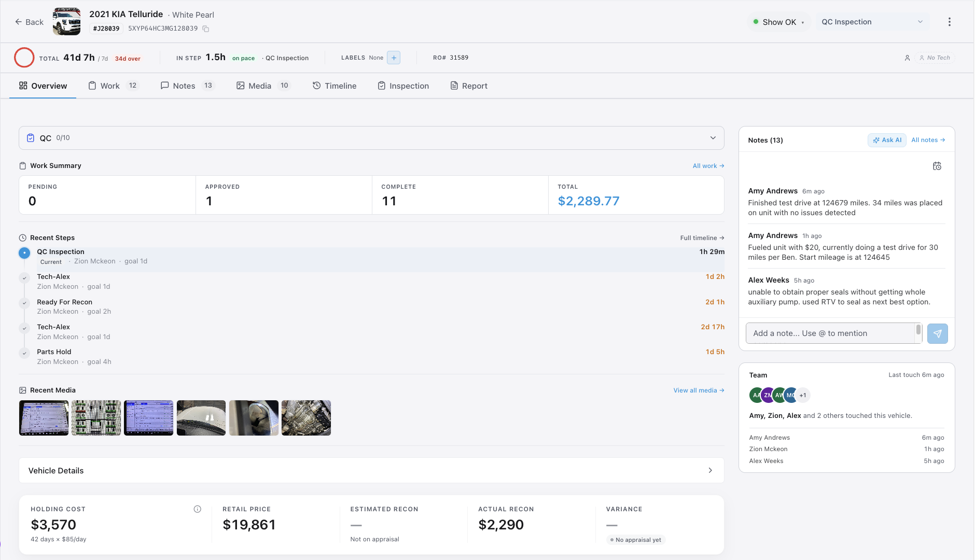975x560 pixels.
Task: Open the fifth media thumbnail
Action: pyautogui.click(x=254, y=418)
